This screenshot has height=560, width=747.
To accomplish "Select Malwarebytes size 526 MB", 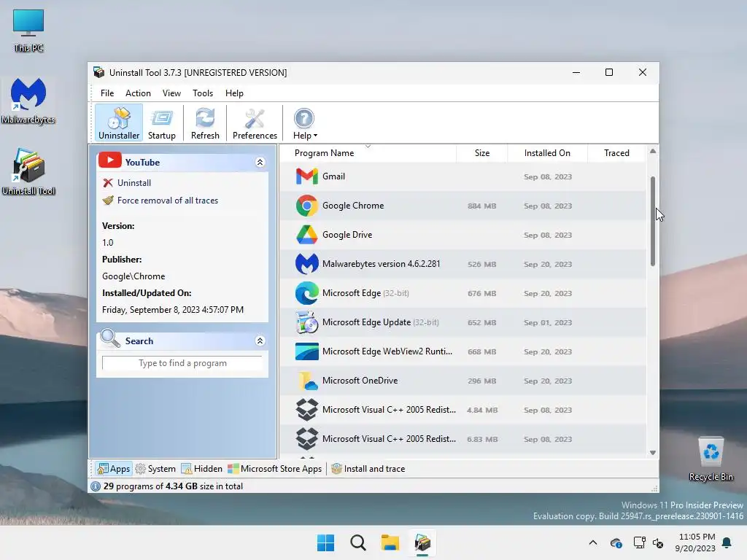I will tap(481, 264).
